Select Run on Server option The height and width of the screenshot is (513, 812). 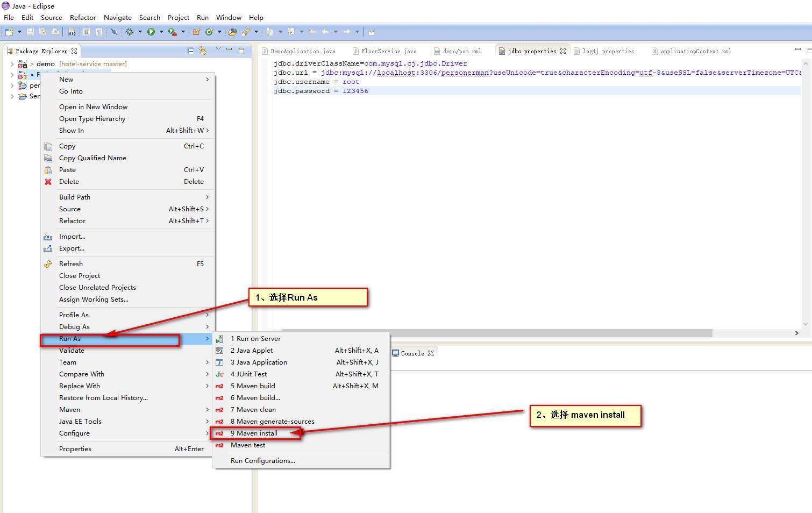301,339
